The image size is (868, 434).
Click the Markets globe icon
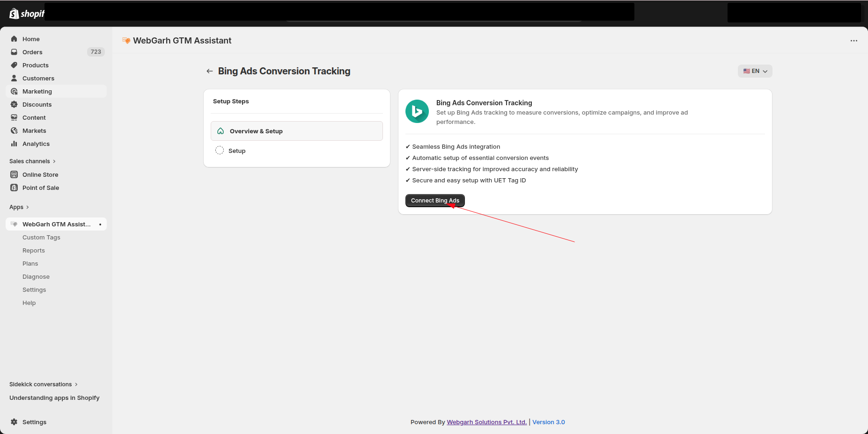pyautogui.click(x=14, y=130)
